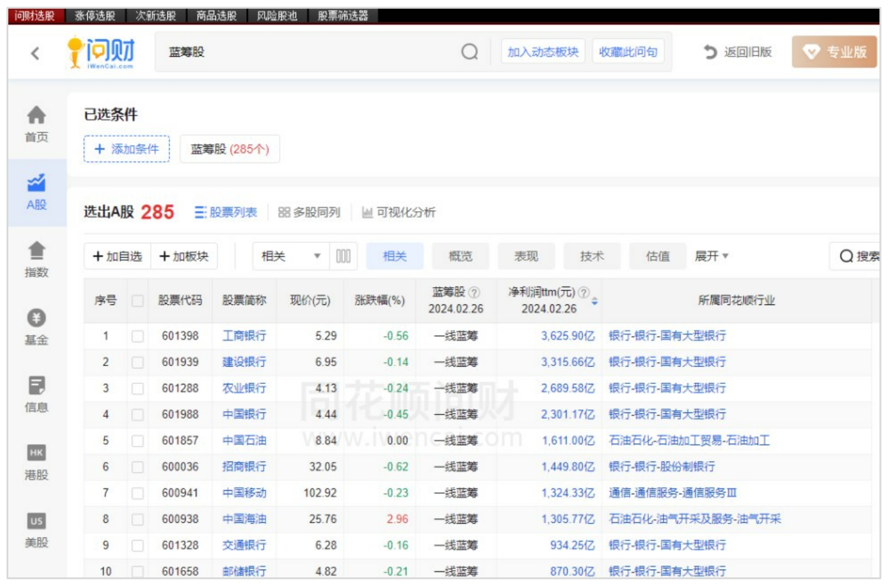This screenshot has height=588, width=888.
Task: Check the box for 工商银行 row
Action: coord(138,336)
